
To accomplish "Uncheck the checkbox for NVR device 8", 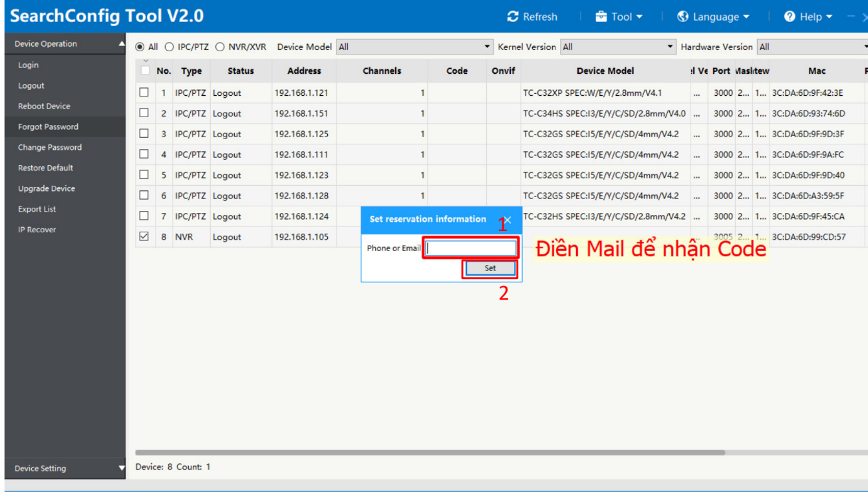I will coord(144,236).
